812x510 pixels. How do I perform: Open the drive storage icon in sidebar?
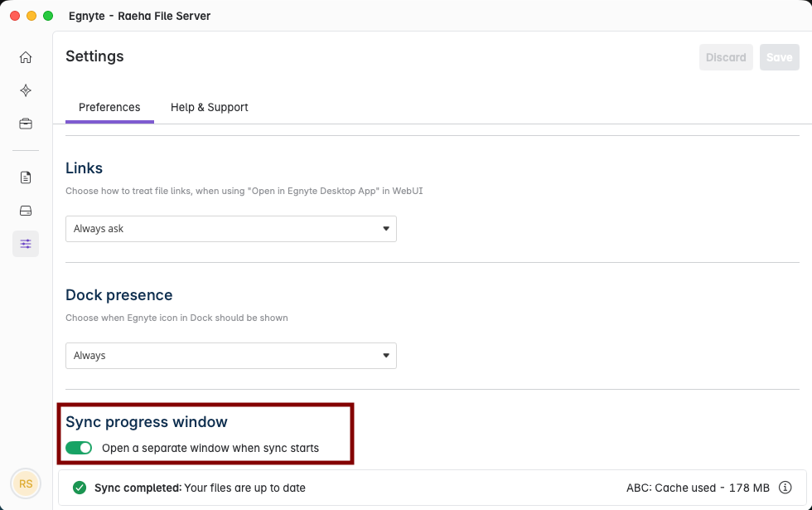[26, 211]
